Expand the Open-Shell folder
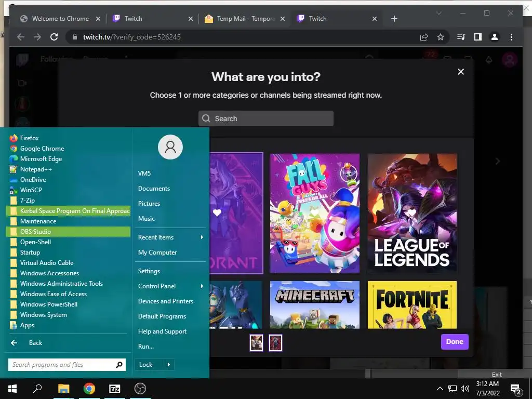Viewport: 532px width, 399px height. coord(68,242)
